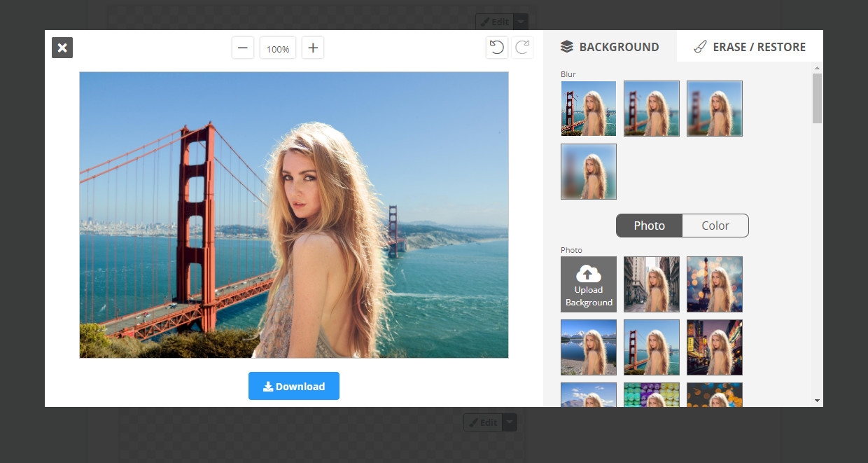The image size is (868, 463).
Task: Zoom out with the minus button
Action: pos(243,48)
